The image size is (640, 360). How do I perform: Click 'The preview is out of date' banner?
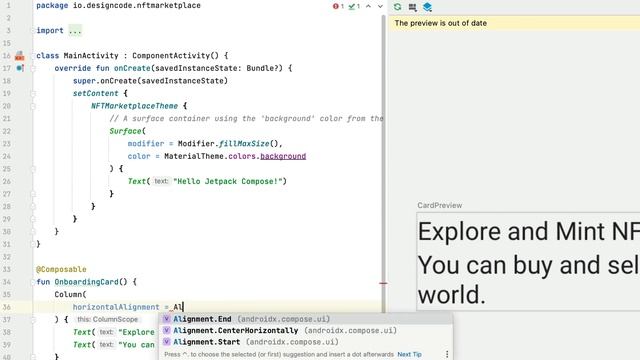[514, 23]
